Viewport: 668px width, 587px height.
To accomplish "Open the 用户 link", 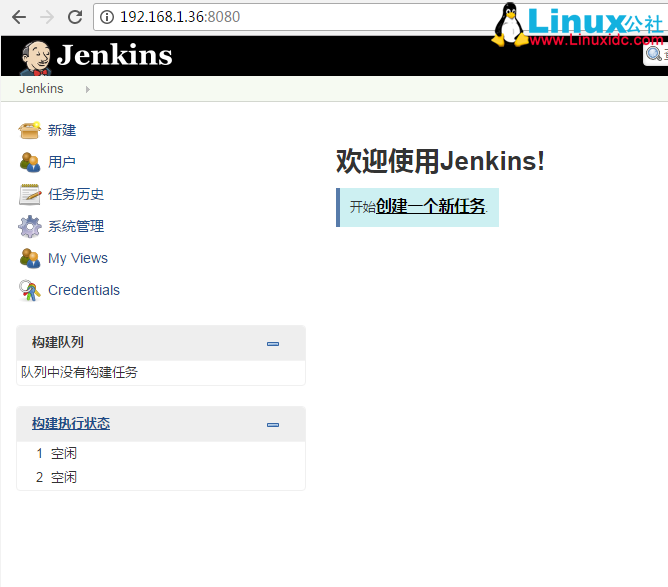I will pyautogui.click(x=62, y=162).
